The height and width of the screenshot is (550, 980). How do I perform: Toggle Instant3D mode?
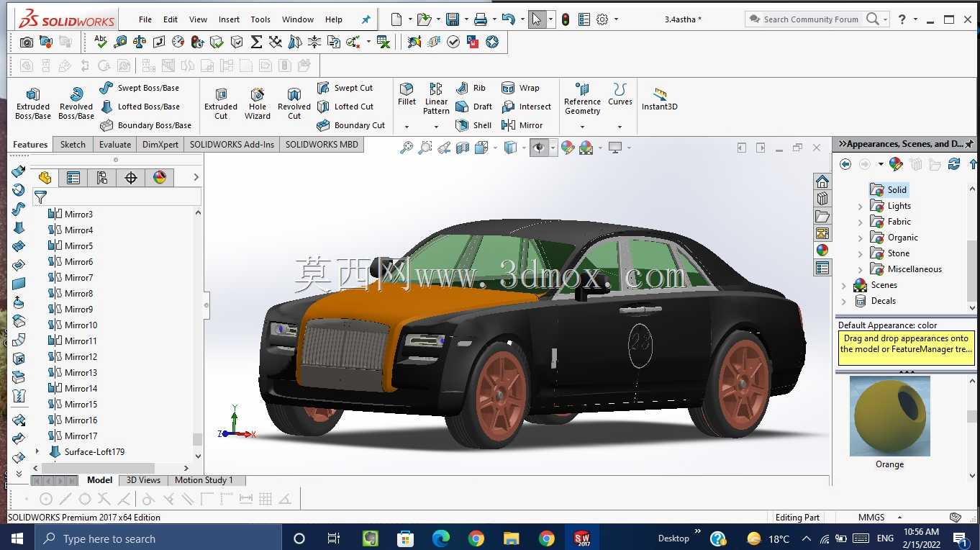pyautogui.click(x=660, y=99)
